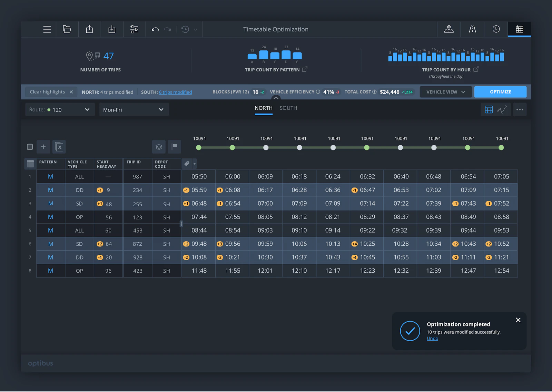Click the layers icon above the timetable
Viewport: 552px width, 392px height.
coord(158,147)
